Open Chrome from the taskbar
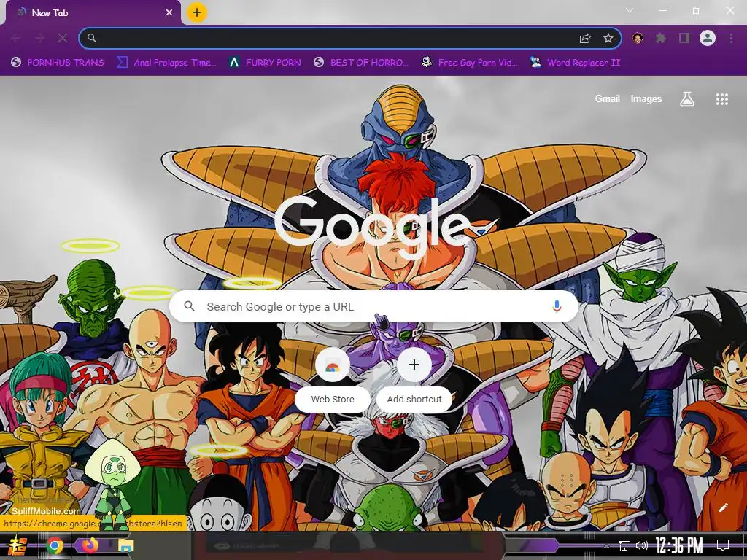Image resolution: width=747 pixels, height=560 pixels. (54, 545)
